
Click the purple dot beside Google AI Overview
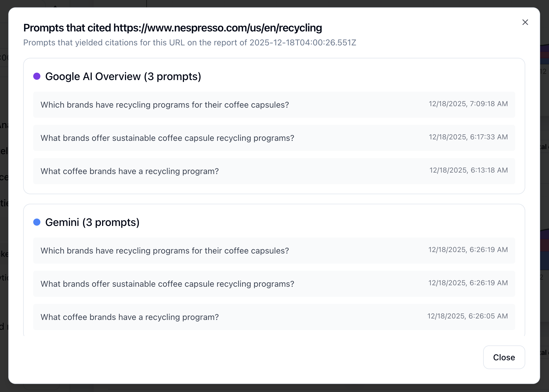37,76
